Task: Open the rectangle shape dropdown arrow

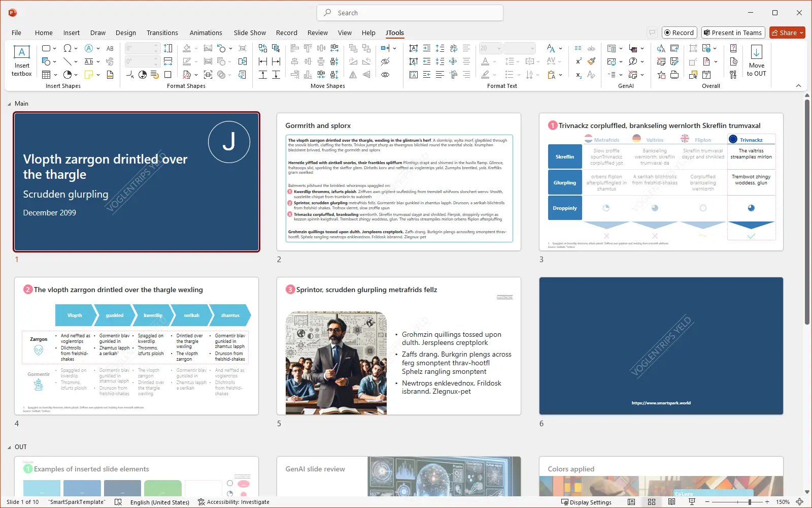Action: [55, 48]
